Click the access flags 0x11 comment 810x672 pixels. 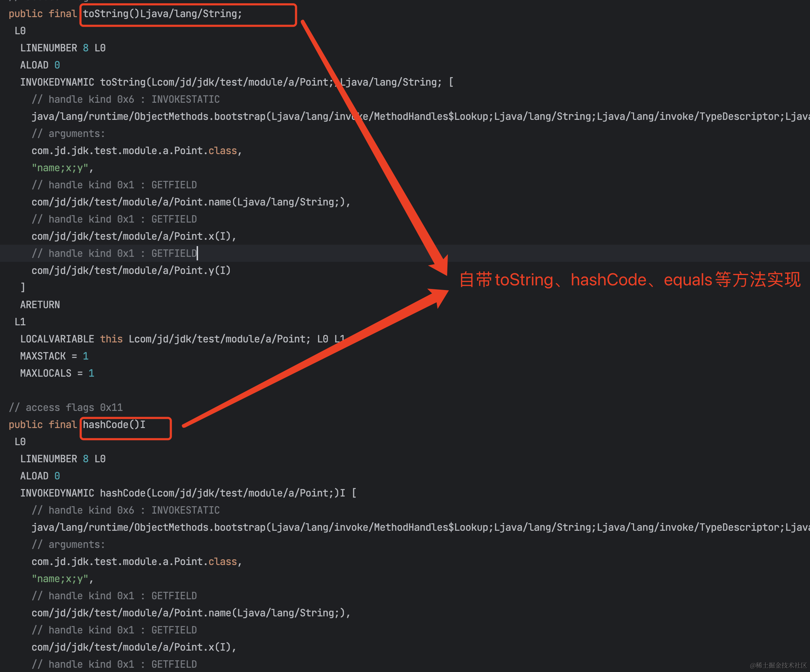click(x=66, y=407)
